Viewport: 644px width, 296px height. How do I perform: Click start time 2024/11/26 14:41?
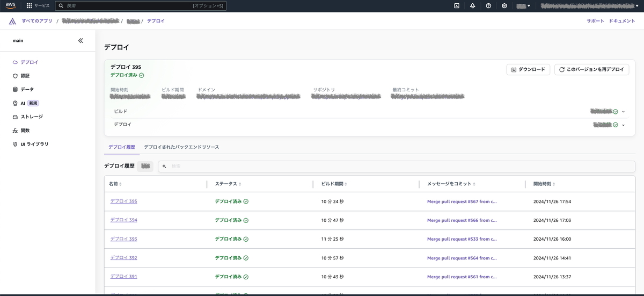pos(552,258)
